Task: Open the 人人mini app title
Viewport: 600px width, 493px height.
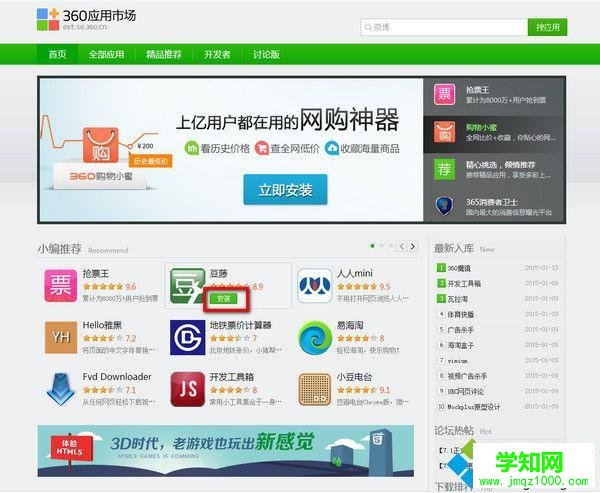Action: (354, 273)
